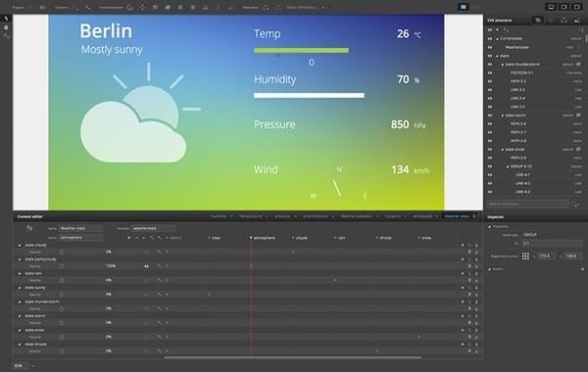Click the second preview screen icon at top right

pyautogui.click(x=563, y=7)
